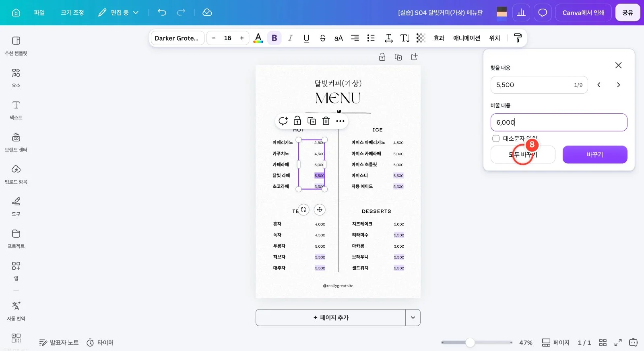Open text alignment options

point(355,38)
